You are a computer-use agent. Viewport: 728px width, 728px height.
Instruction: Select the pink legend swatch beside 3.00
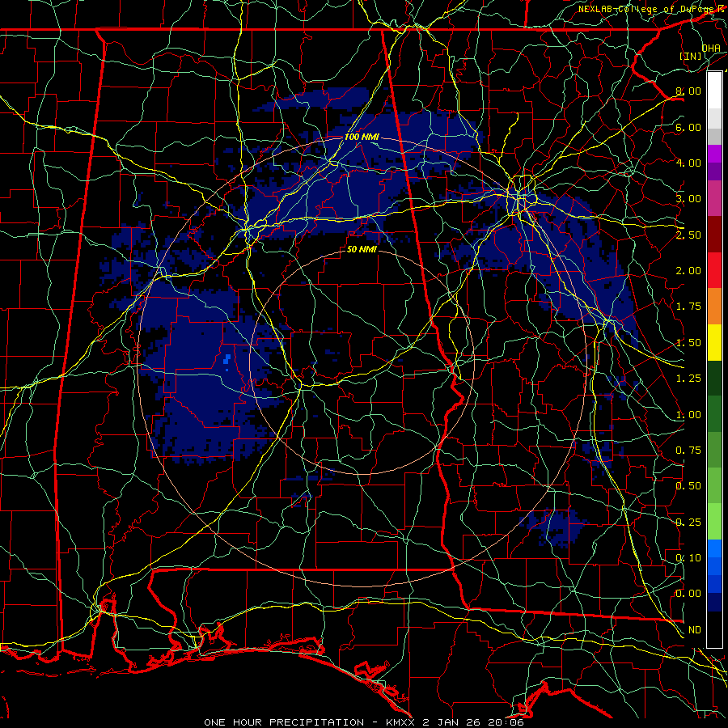[x=714, y=198]
